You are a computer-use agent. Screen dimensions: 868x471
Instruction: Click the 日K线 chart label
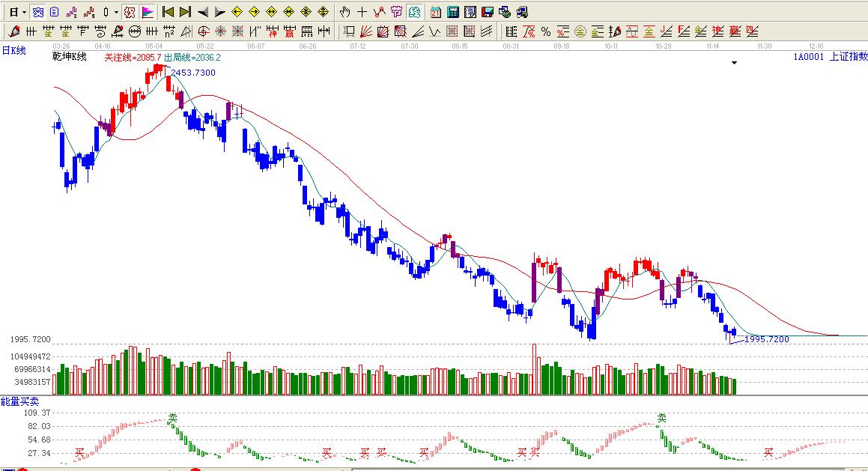tap(13, 51)
